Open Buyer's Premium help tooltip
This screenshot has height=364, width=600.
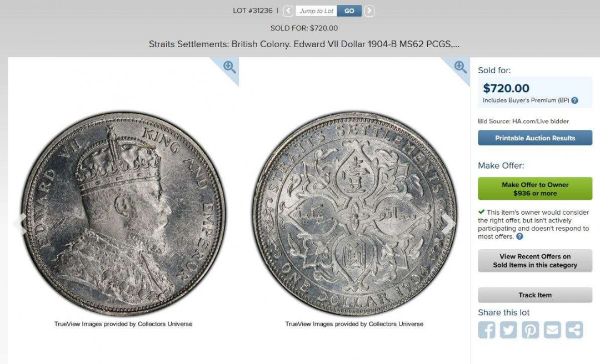(575, 100)
